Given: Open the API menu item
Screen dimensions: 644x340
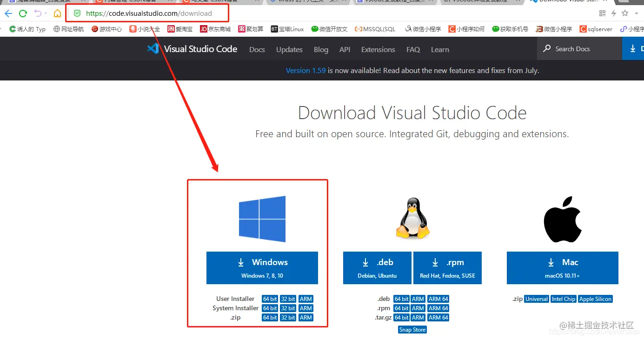Looking at the screenshot, I should click(345, 49).
